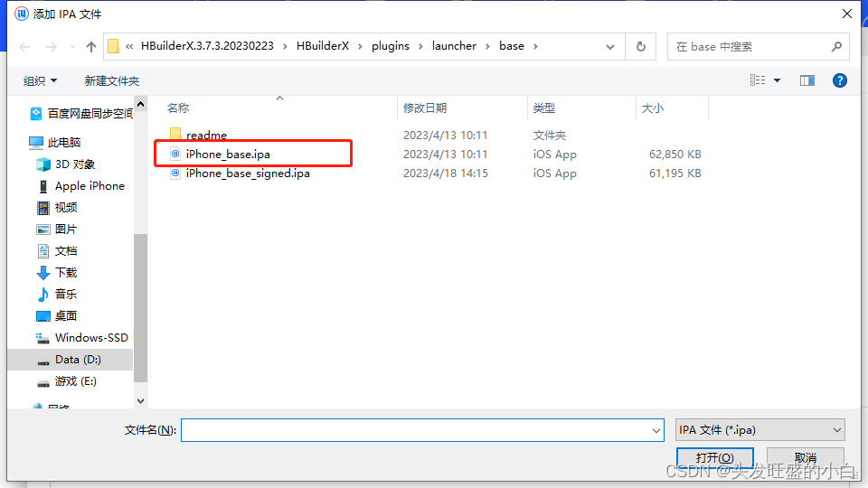Viewport: 868px width, 488px height.
Task: Click 62,850 KB size cell
Action: [x=675, y=154]
